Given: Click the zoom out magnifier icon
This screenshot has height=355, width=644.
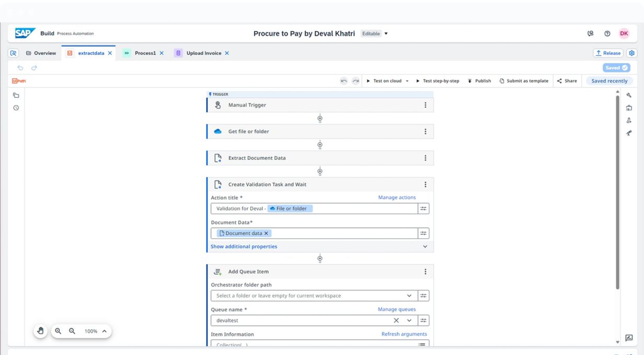Looking at the screenshot, I should pyautogui.click(x=72, y=331).
